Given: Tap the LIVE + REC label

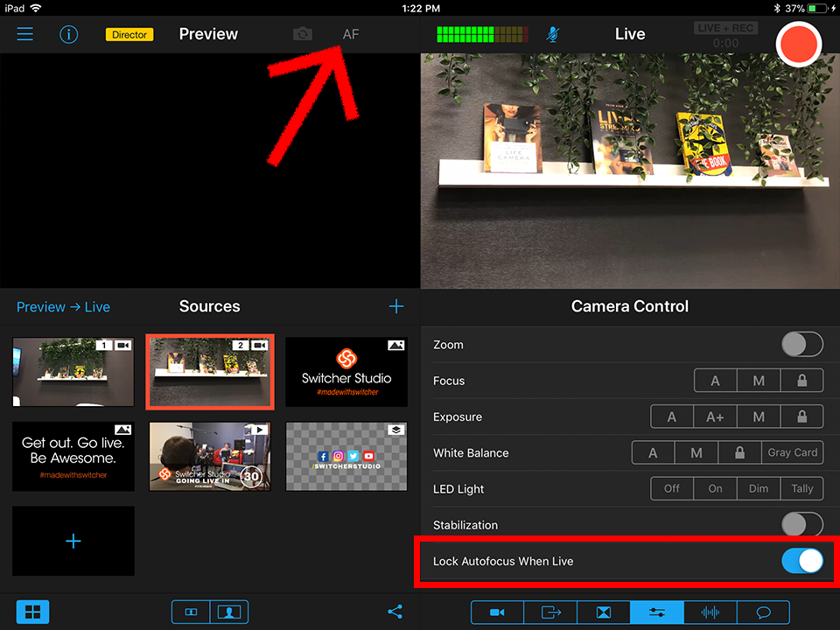Looking at the screenshot, I should [x=725, y=28].
